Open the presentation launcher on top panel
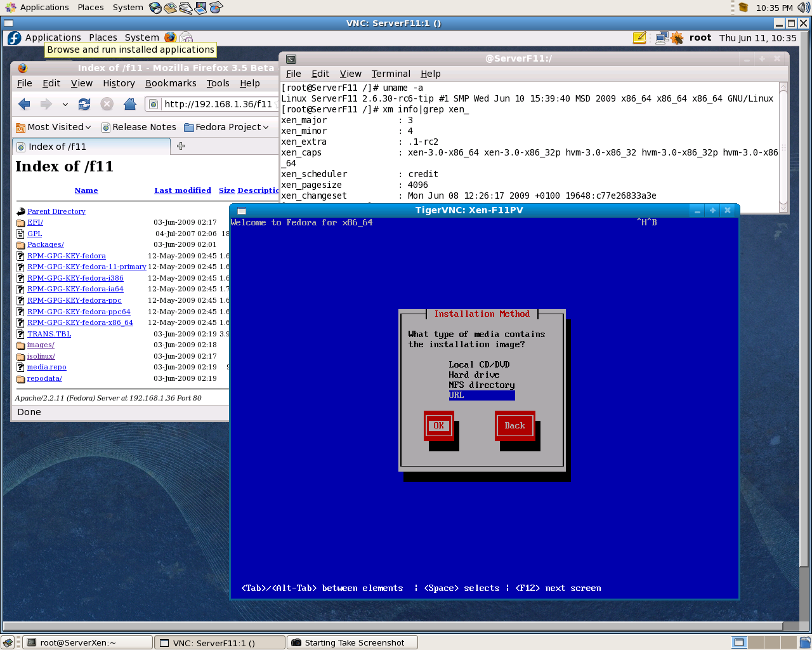The width and height of the screenshot is (812, 650). point(200,8)
